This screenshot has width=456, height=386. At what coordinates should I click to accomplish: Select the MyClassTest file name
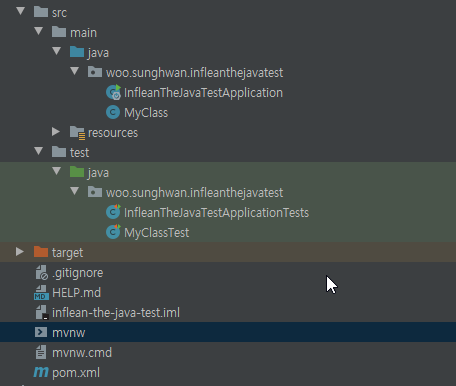pyautogui.click(x=156, y=233)
